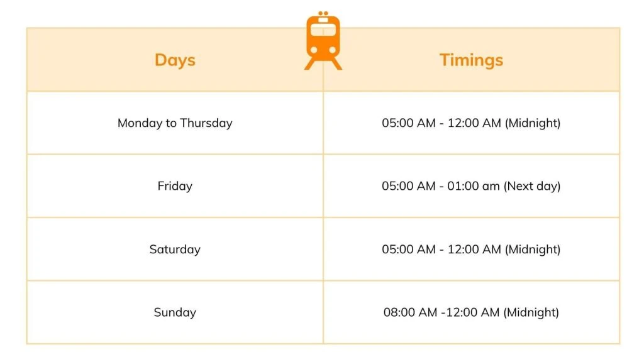Click the Timings column header
644x362 pixels.
click(x=471, y=60)
